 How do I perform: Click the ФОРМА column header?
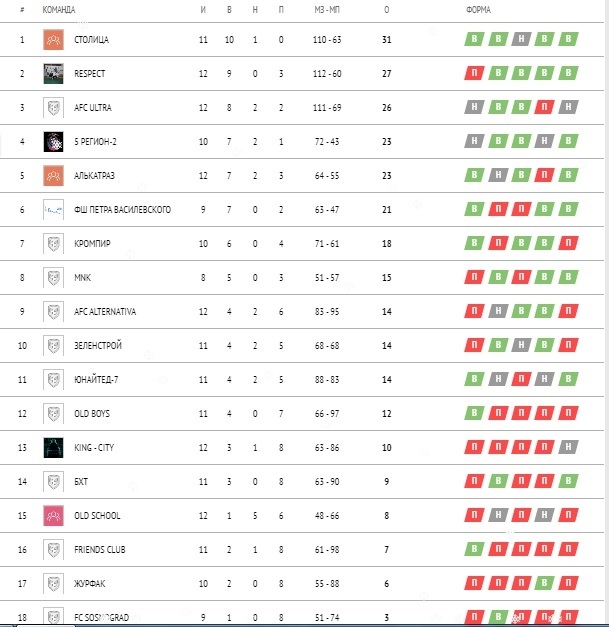[478, 10]
